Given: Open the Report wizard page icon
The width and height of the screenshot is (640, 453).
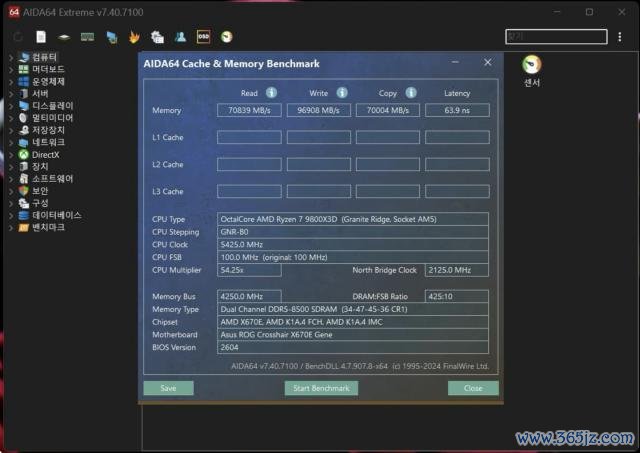Looking at the screenshot, I should coord(41,37).
